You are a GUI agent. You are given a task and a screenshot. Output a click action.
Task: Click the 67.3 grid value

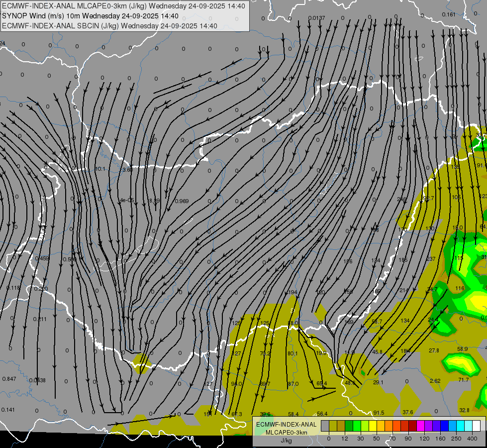pos(237,414)
